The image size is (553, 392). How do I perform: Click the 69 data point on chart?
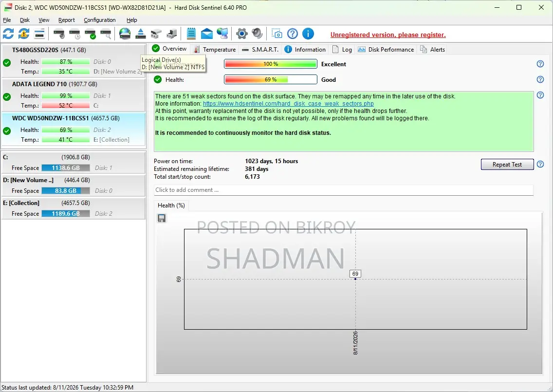pos(355,279)
